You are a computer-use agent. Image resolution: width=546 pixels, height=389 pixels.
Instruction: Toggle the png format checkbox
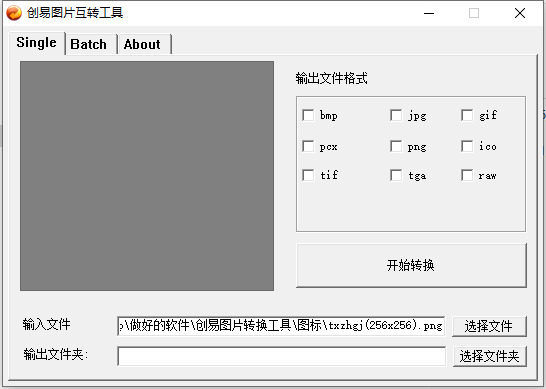396,146
